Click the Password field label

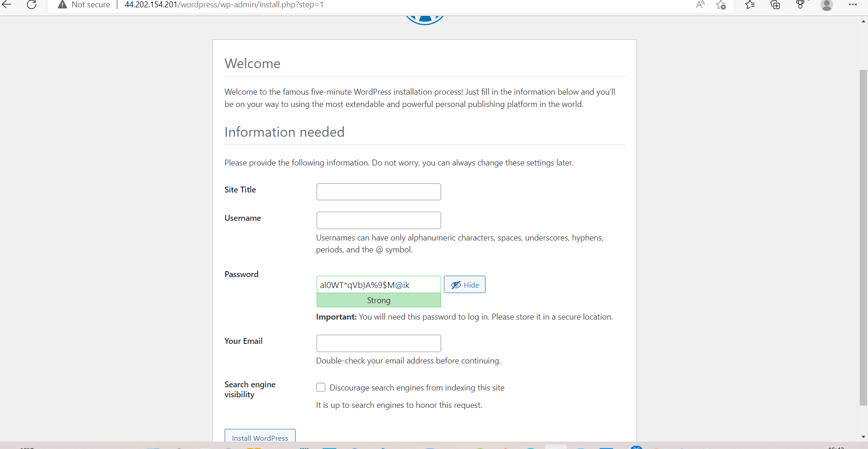[x=241, y=274]
